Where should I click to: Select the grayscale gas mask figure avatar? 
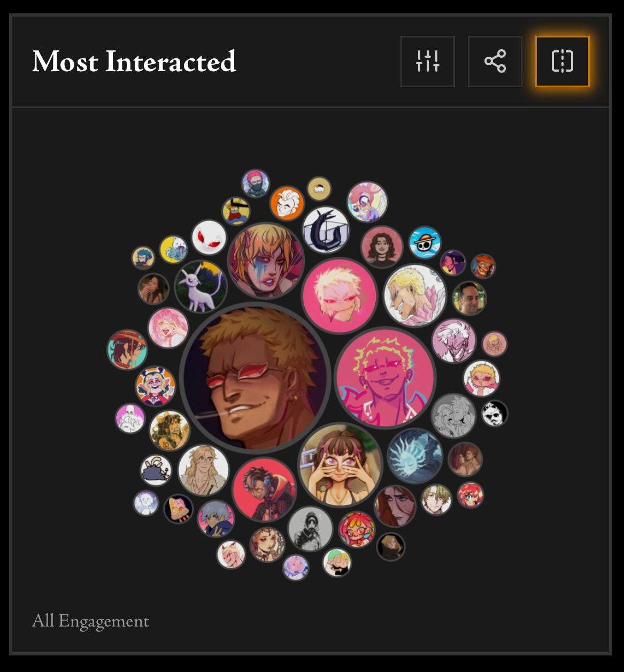pyautogui.click(x=311, y=529)
